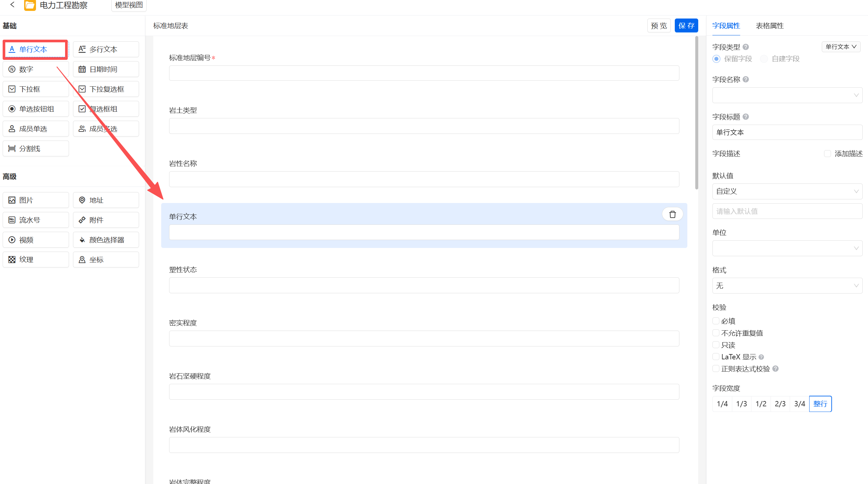Viewport: 868px width, 484px height.
Task: Select the 单行文本 field component
Action: coord(36,49)
